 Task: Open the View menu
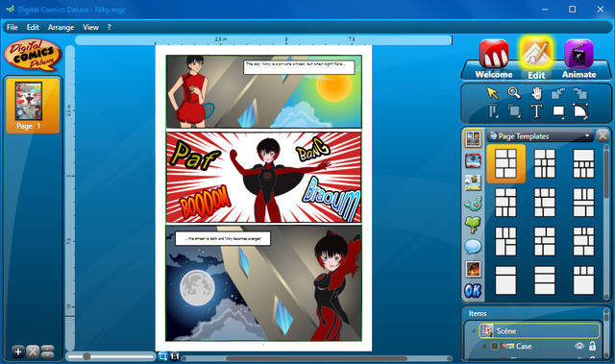pyautogui.click(x=90, y=27)
